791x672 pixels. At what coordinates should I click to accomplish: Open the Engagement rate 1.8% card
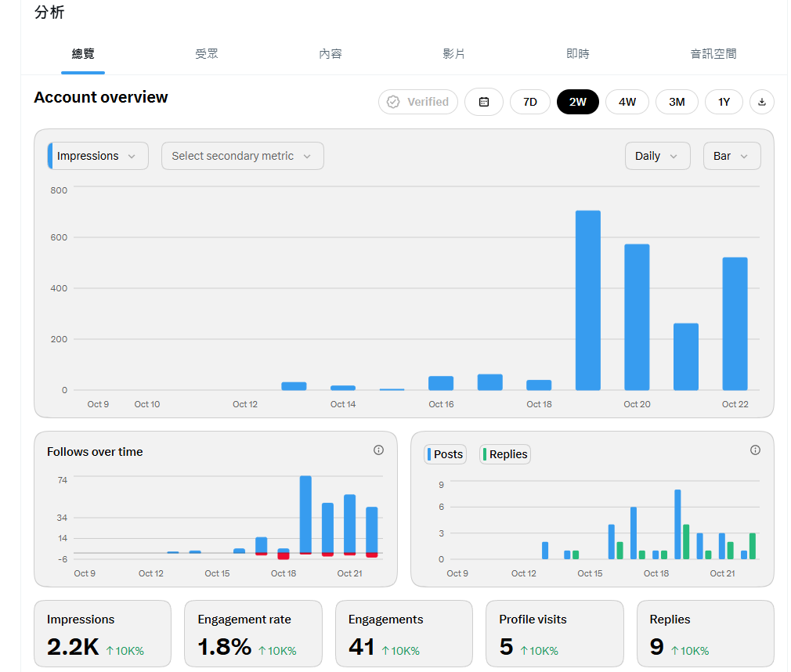[253, 634]
